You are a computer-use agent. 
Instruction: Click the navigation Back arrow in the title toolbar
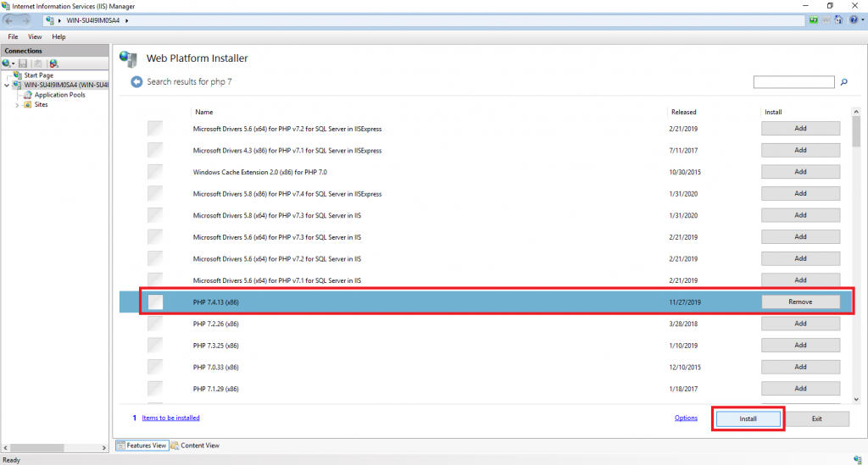coord(8,20)
